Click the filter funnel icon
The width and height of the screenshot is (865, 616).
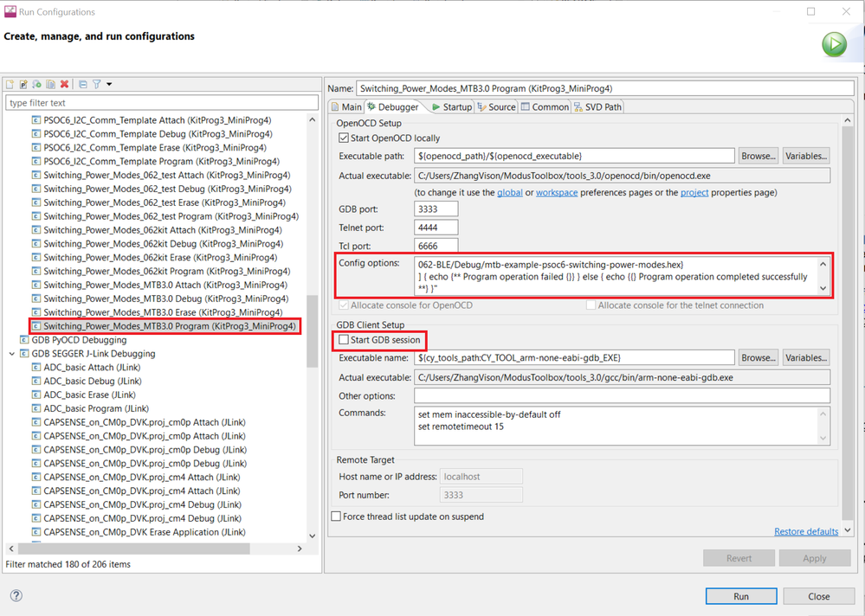[96, 84]
